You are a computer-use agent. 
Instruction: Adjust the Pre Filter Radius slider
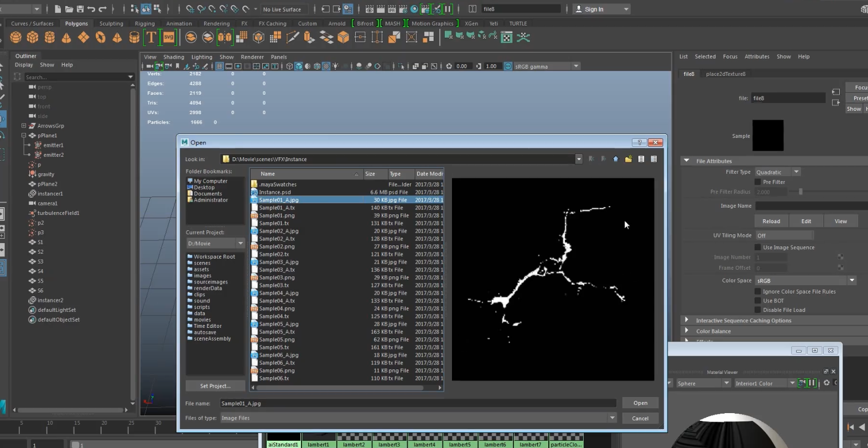coord(801,192)
